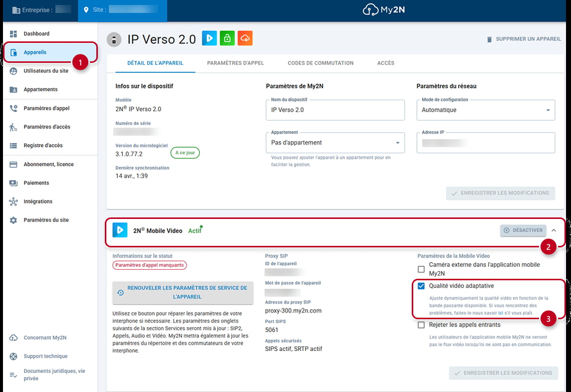Image resolution: width=571 pixels, height=392 pixels.
Task: Click the Nom du dispositif input field
Action: [x=335, y=110]
